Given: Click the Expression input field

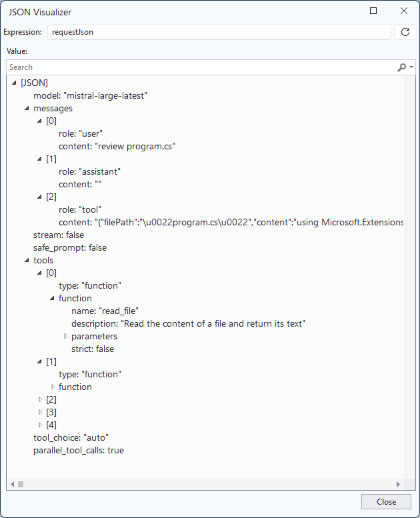Looking at the screenshot, I should tap(219, 32).
